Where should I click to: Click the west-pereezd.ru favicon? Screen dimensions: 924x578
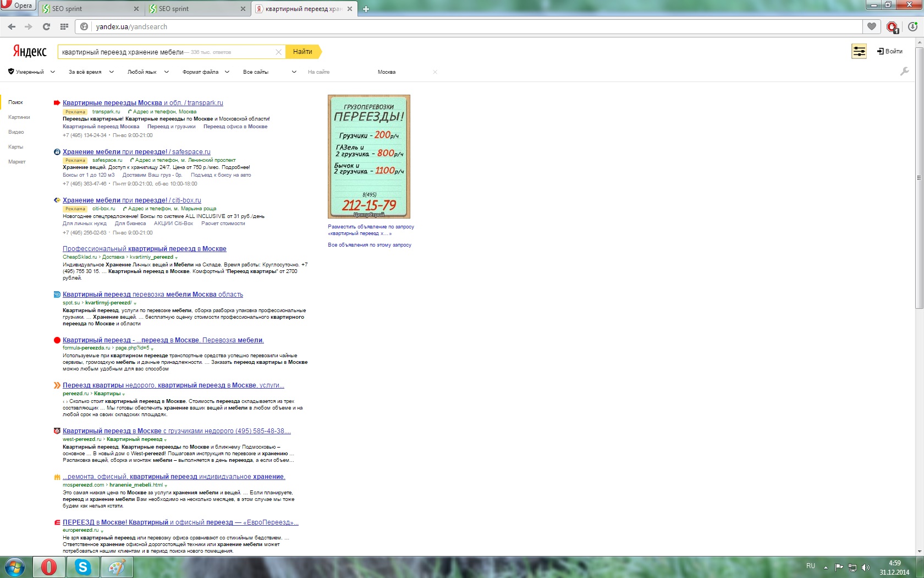[x=57, y=431]
